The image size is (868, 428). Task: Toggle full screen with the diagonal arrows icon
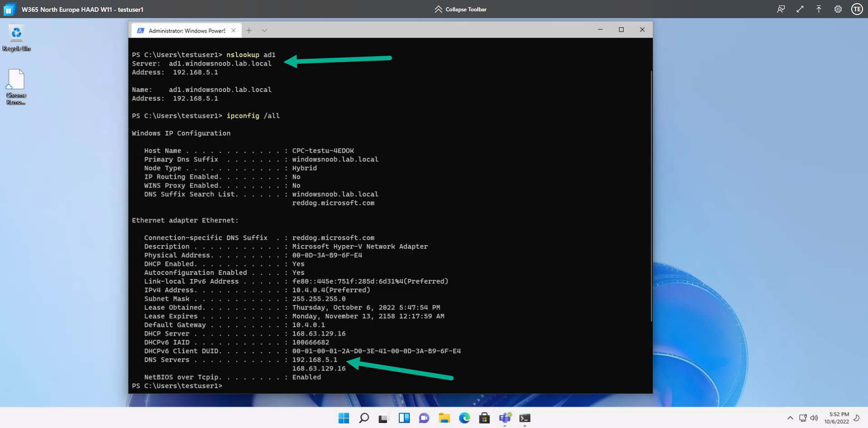800,9
